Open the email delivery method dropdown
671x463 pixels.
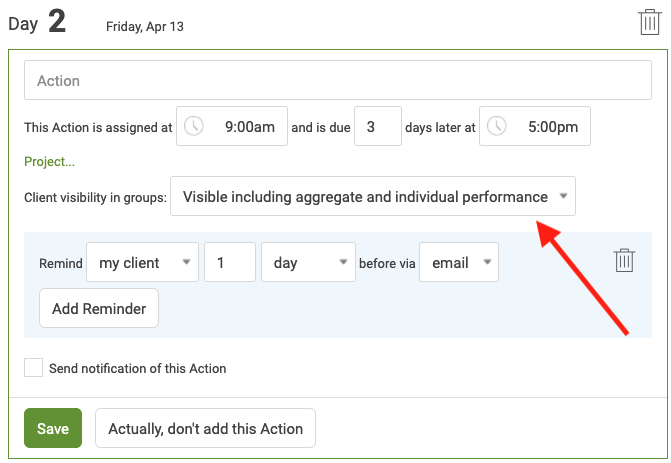click(x=459, y=262)
